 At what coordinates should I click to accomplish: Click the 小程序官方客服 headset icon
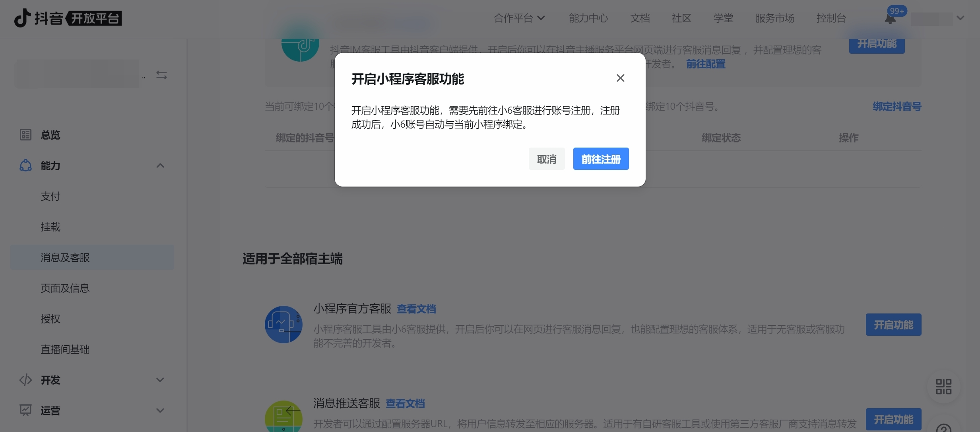click(283, 325)
